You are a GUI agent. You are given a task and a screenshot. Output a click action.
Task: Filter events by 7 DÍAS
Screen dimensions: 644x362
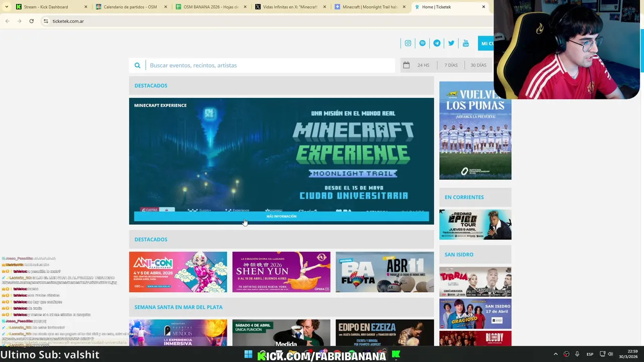tap(451, 65)
